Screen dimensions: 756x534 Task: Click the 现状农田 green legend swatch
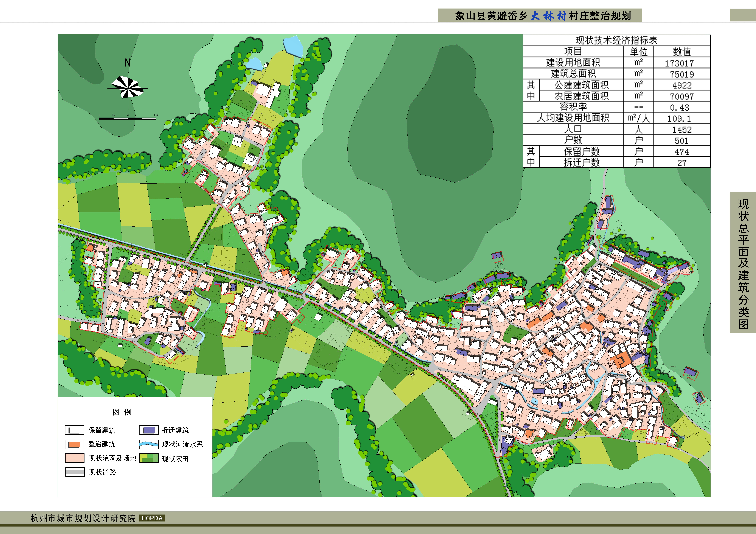click(149, 458)
